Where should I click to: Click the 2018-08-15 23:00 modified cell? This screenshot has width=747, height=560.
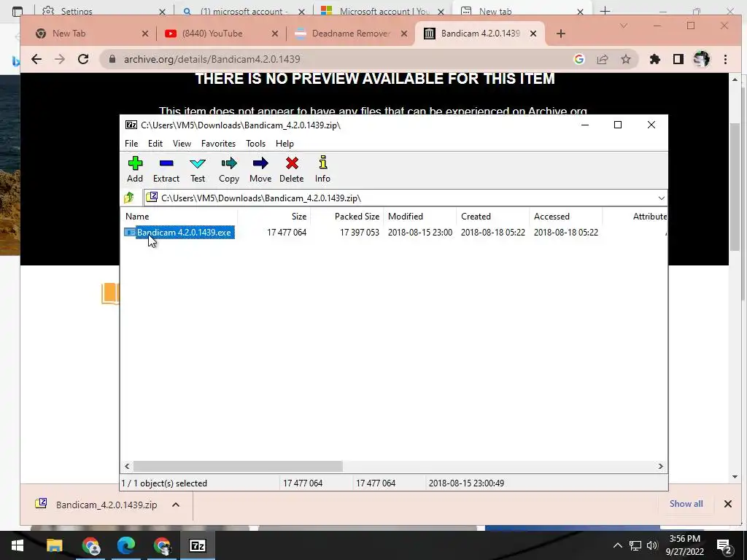pyautogui.click(x=419, y=233)
